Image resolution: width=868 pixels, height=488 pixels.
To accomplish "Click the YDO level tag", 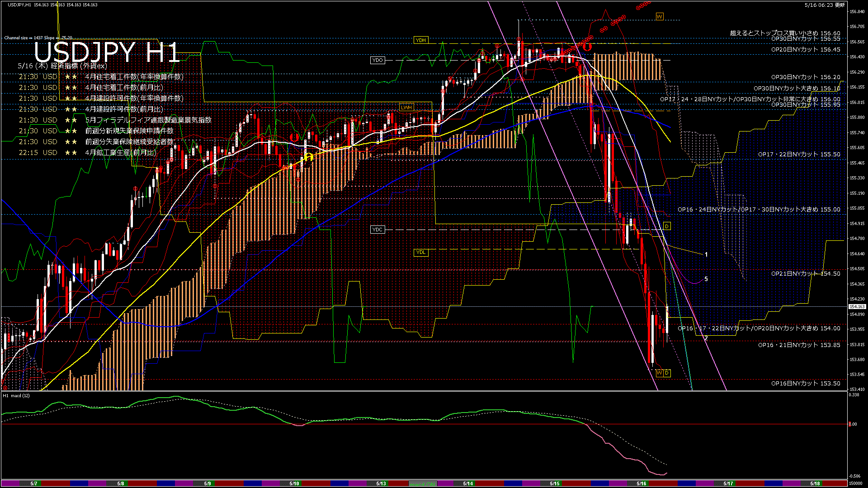I will pos(377,60).
